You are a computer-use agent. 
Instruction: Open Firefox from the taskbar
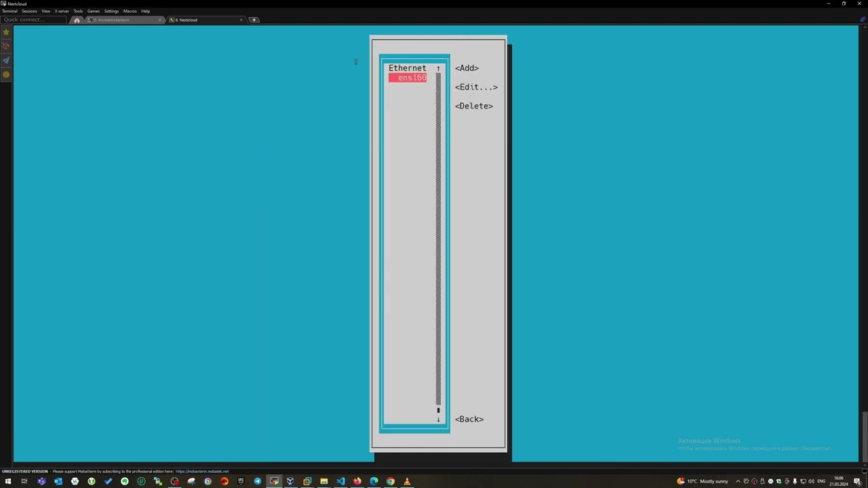pos(357,481)
